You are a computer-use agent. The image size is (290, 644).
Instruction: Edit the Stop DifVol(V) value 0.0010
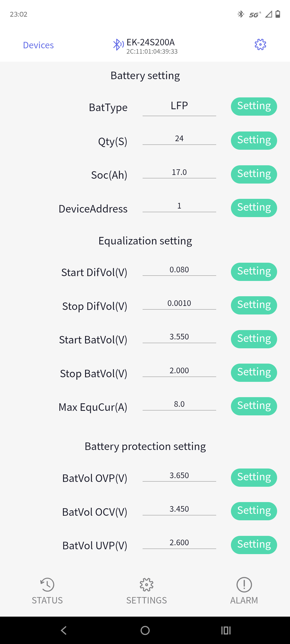(179, 304)
